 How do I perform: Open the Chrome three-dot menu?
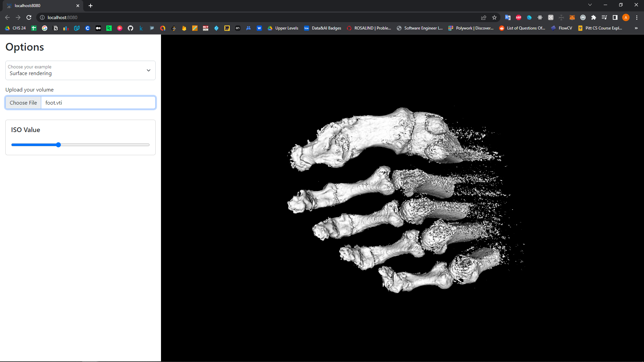point(637,17)
